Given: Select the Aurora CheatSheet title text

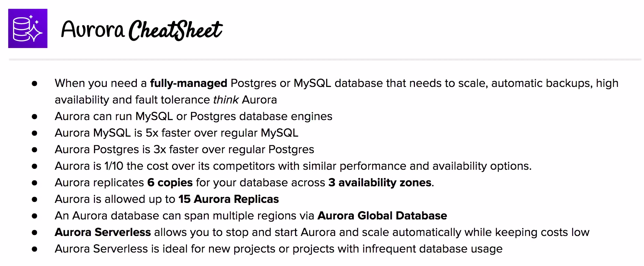Looking at the screenshot, I should [142, 30].
